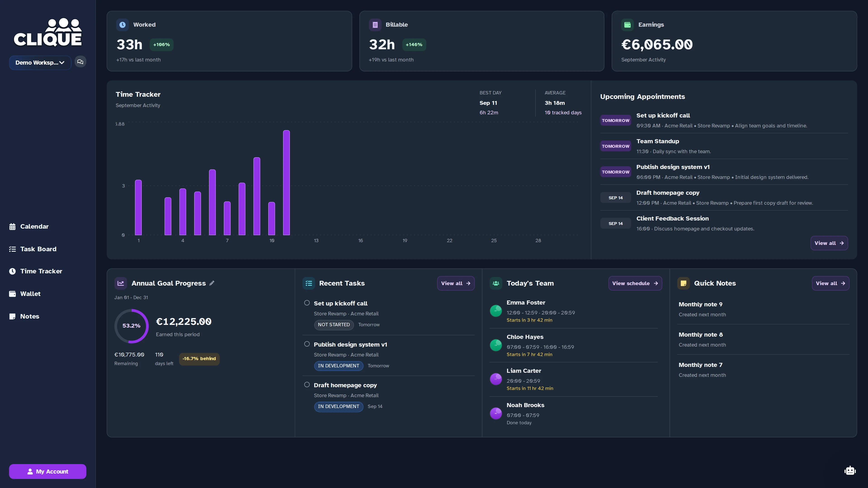The height and width of the screenshot is (488, 868).
Task: Click the Quick Notes sticky note icon
Action: coord(683,283)
